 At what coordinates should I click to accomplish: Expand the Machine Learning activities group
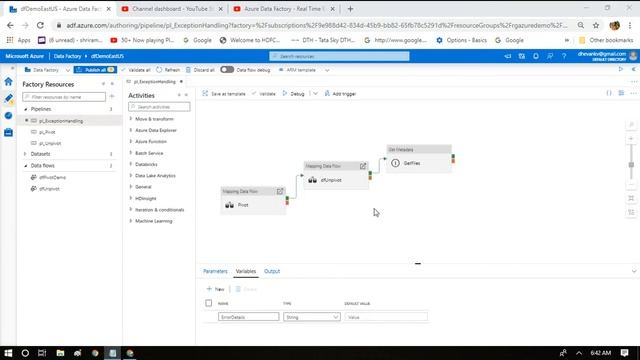pos(131,221)
